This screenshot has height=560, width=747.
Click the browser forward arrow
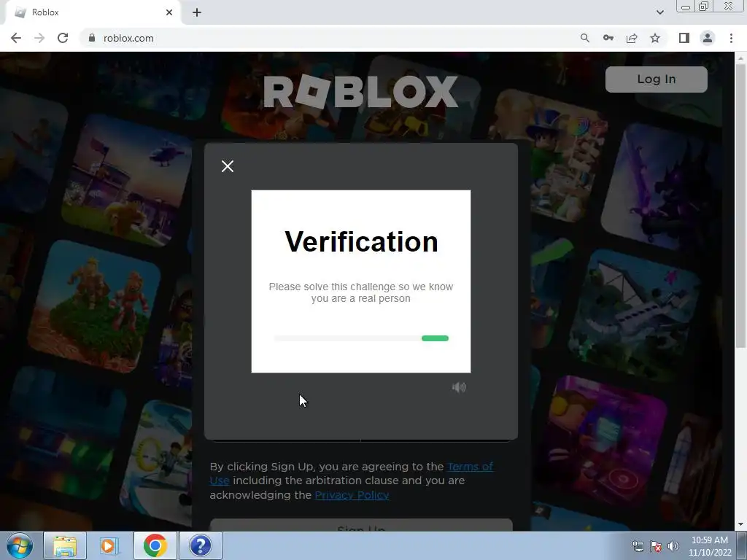(39, 38)
